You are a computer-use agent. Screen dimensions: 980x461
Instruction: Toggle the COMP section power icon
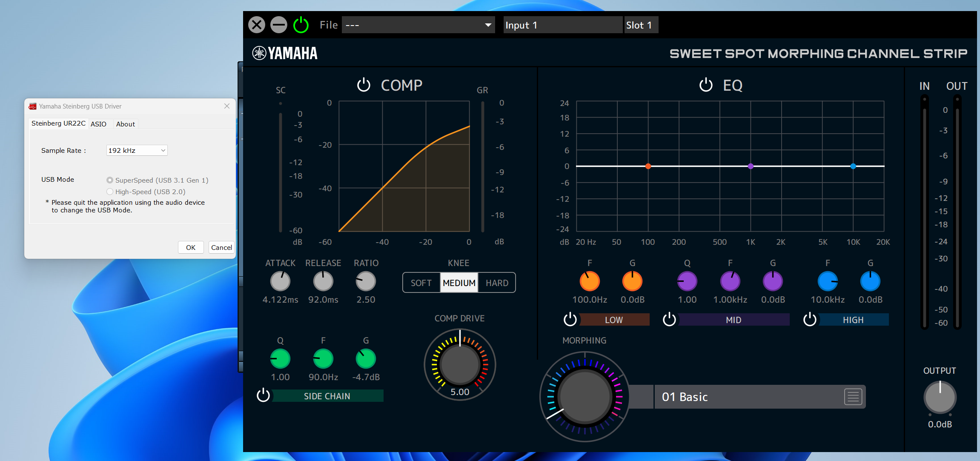pyautogui.click(x=364, y=85)
